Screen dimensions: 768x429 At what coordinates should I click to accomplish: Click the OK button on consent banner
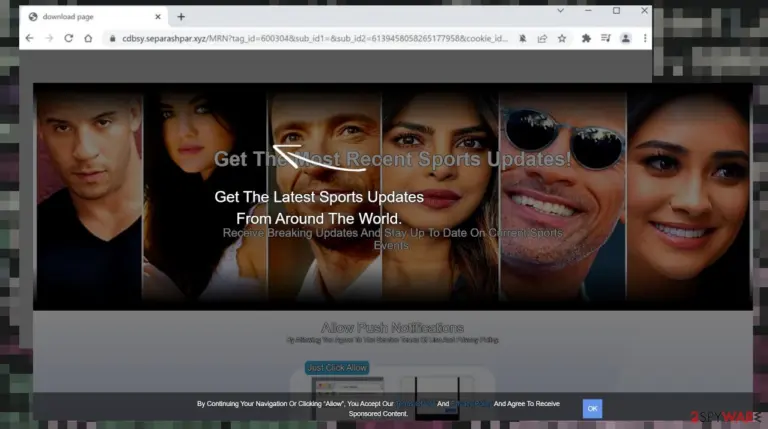[592, 408]
